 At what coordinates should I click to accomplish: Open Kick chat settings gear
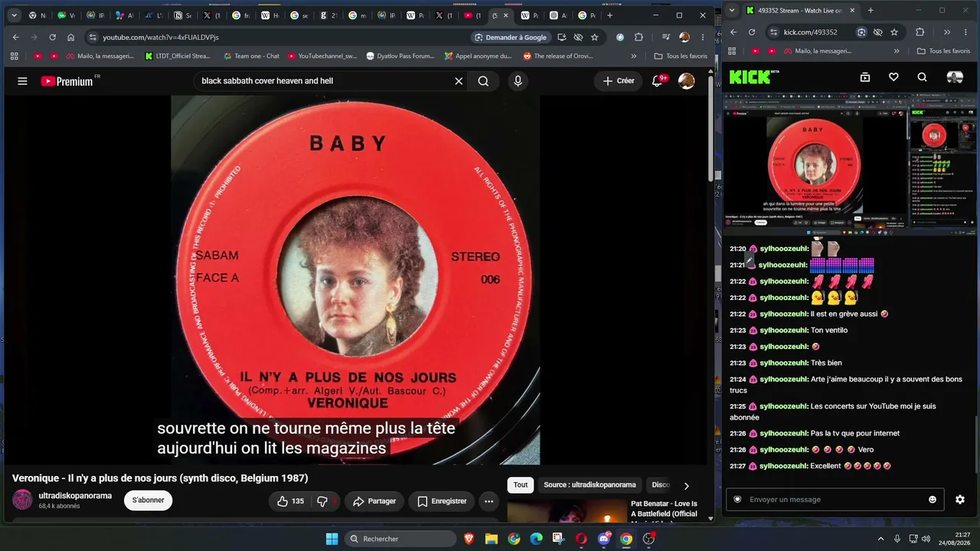coord(960,500)
